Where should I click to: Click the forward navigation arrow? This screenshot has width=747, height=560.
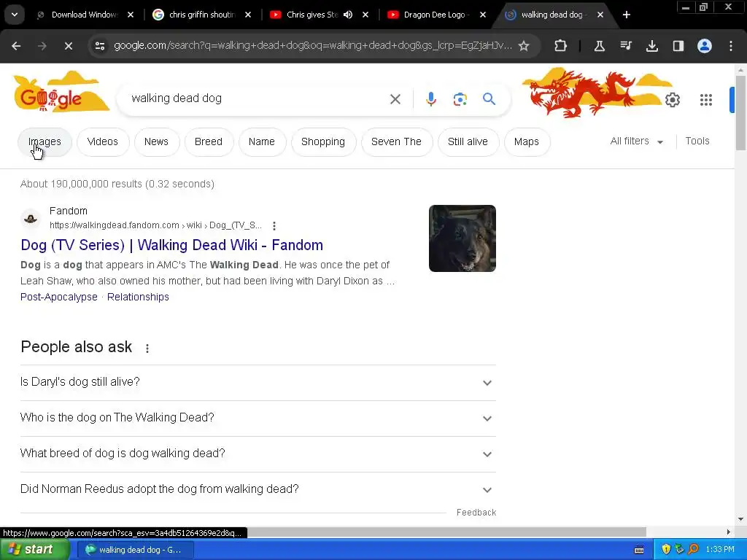click(42, 46)
